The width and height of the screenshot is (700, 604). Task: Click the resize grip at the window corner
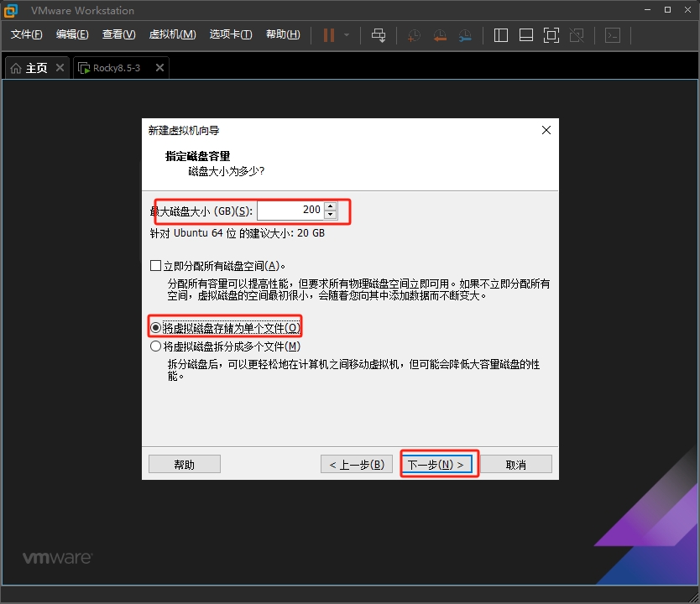coord(694,598)
